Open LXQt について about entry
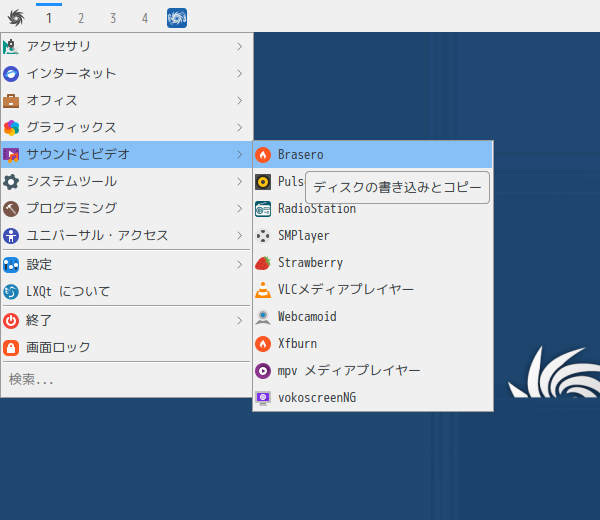Screen dimensions: 600x520 coord(127,292)
